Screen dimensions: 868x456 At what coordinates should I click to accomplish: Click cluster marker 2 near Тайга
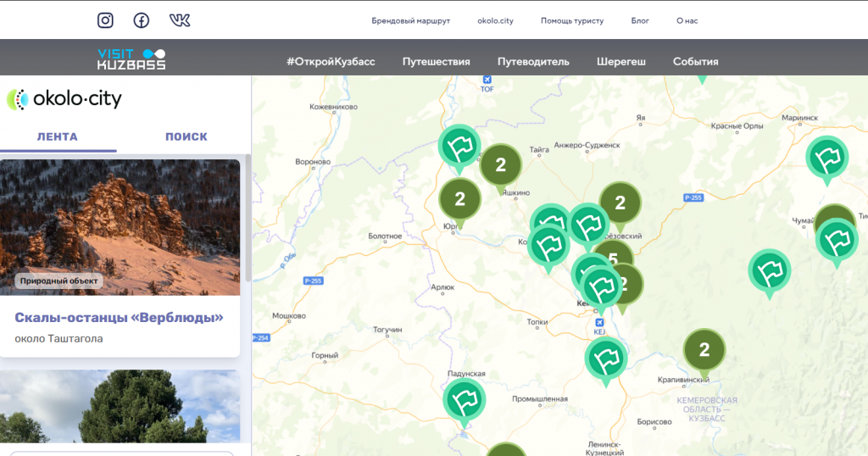[x=500, y=165]
